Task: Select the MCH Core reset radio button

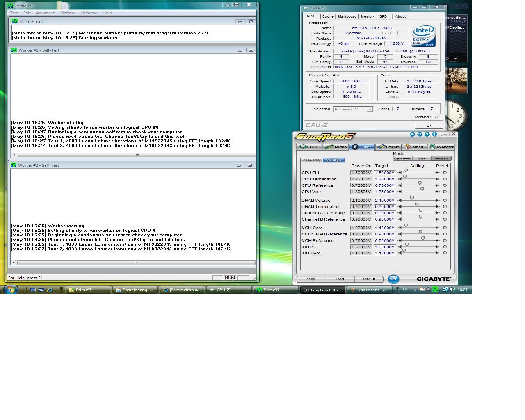Action: (445, 228)
